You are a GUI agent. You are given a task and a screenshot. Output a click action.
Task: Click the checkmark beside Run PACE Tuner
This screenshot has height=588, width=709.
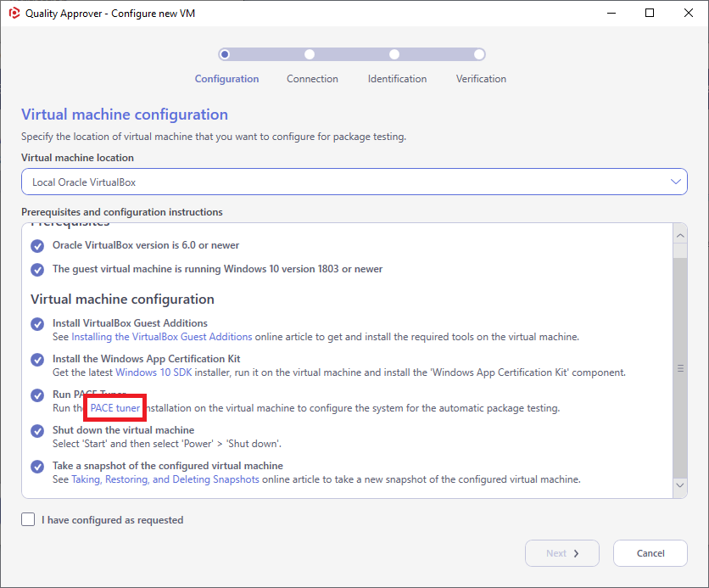pos(37,395)
